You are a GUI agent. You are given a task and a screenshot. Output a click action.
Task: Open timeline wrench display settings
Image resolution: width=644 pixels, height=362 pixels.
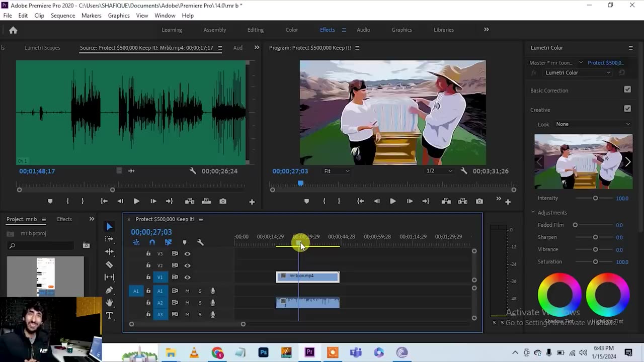click(x=200, y=242)
